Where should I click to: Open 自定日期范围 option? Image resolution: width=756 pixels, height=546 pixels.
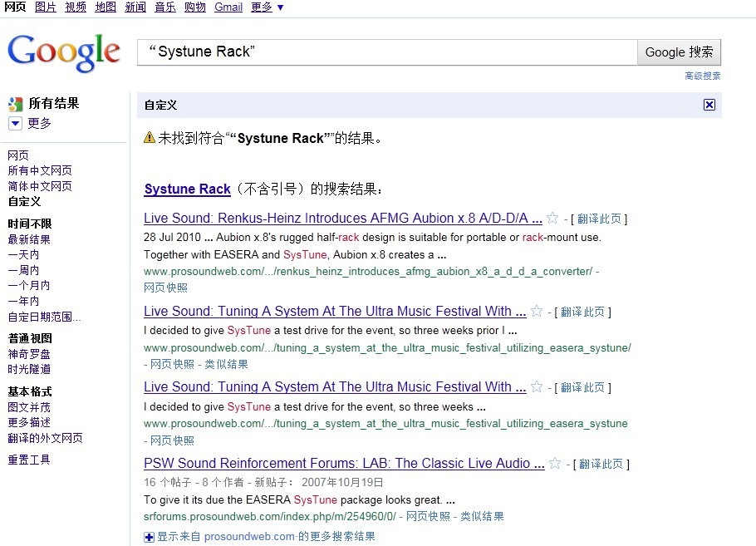(x=44, y=317)
